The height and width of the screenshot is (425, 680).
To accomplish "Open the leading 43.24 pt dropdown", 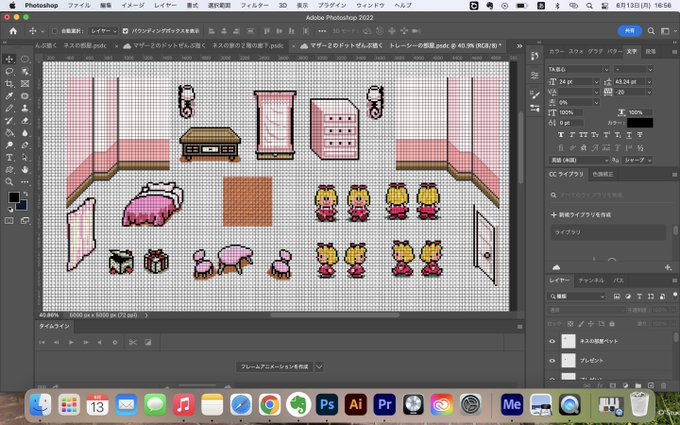I will click(649, 82).
